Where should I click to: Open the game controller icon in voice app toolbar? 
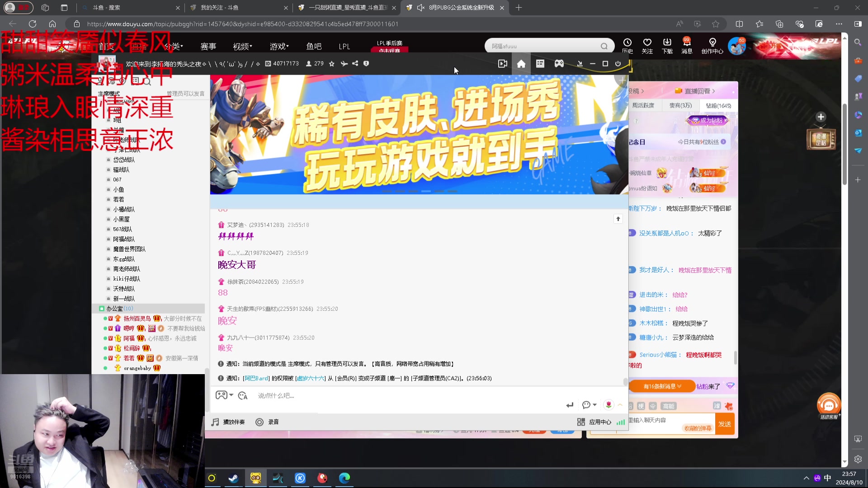[559, 64]
